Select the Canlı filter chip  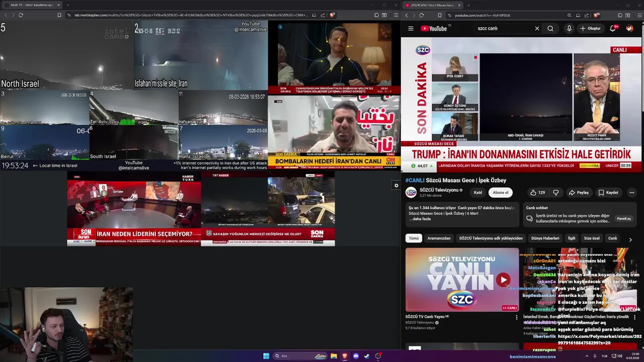coord(612,238)
